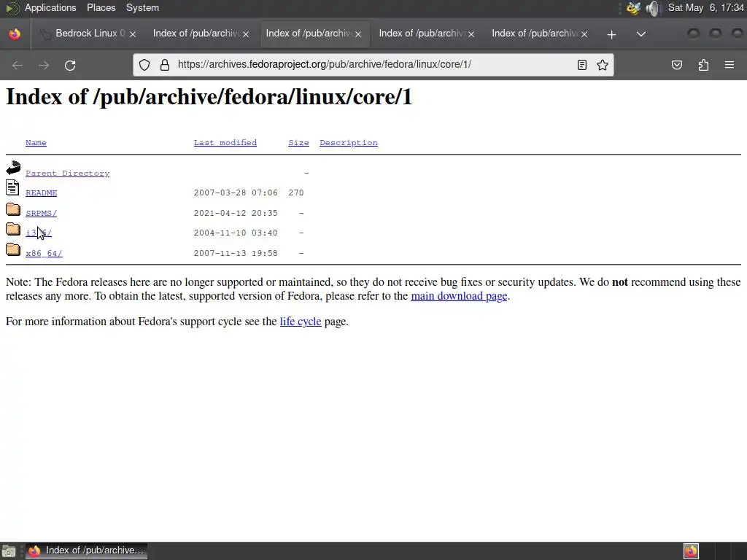Close the fifth Index of /pub tab
This screenshot has width=747, height=560.
pyautogui.click(x=584, y=34)
